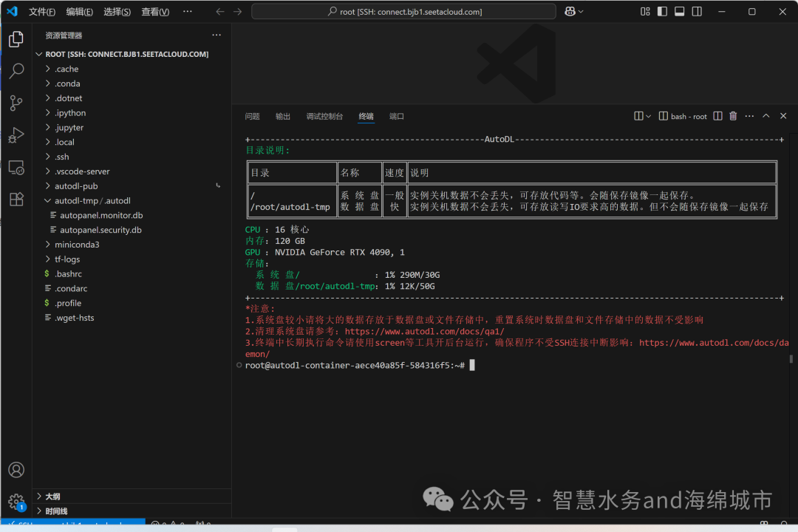Switch to the 调试控制台 panel tab
Image resolution: width=798 pixels, height=532 pixels.
[x=324, y=117]
